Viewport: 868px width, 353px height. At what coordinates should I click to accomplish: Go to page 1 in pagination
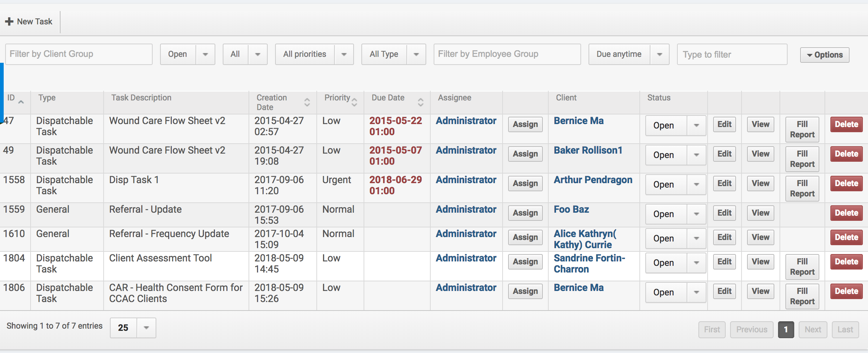click(x=786, y=330)
